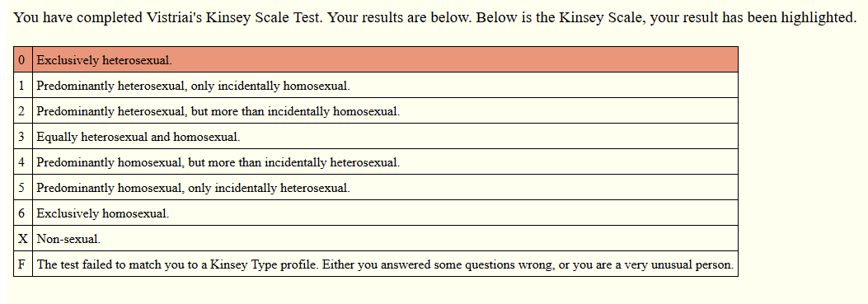This screenshot has width=868, height=304.
Task: Select 'Predominantly homosexual, only incidentally heterosexual' text
Action: coord(193,188)
